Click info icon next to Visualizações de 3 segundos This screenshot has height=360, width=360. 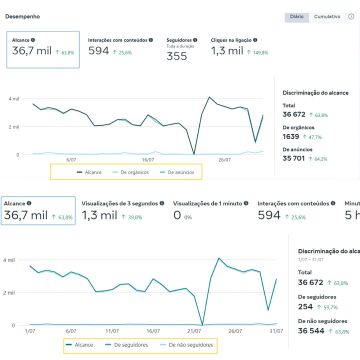(x=162, y=203)
